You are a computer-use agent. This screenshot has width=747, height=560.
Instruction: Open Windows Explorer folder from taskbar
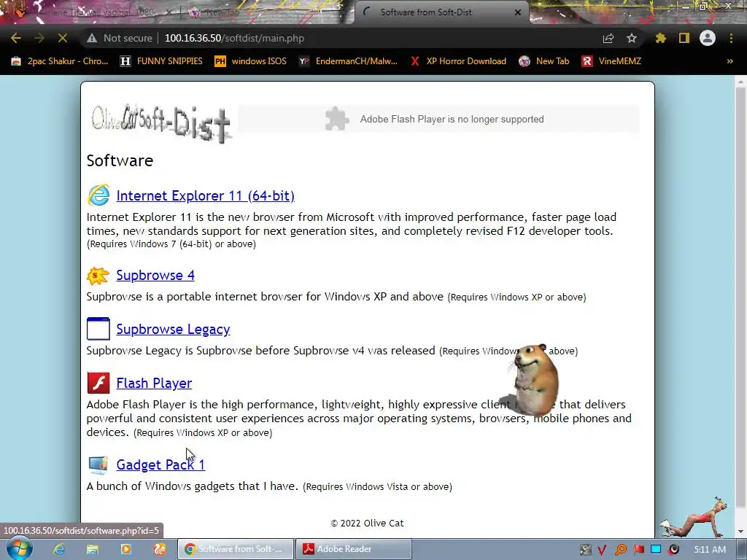[x=93, y=549]
